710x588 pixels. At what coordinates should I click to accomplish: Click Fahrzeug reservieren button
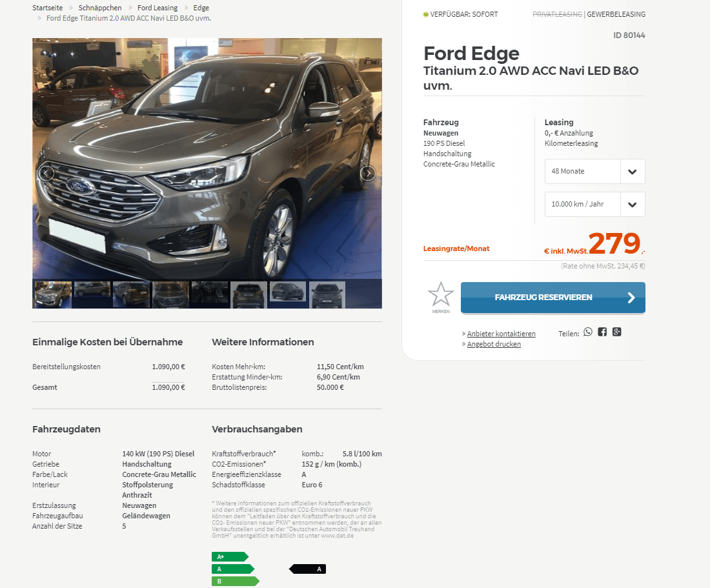tap(553, 298)
